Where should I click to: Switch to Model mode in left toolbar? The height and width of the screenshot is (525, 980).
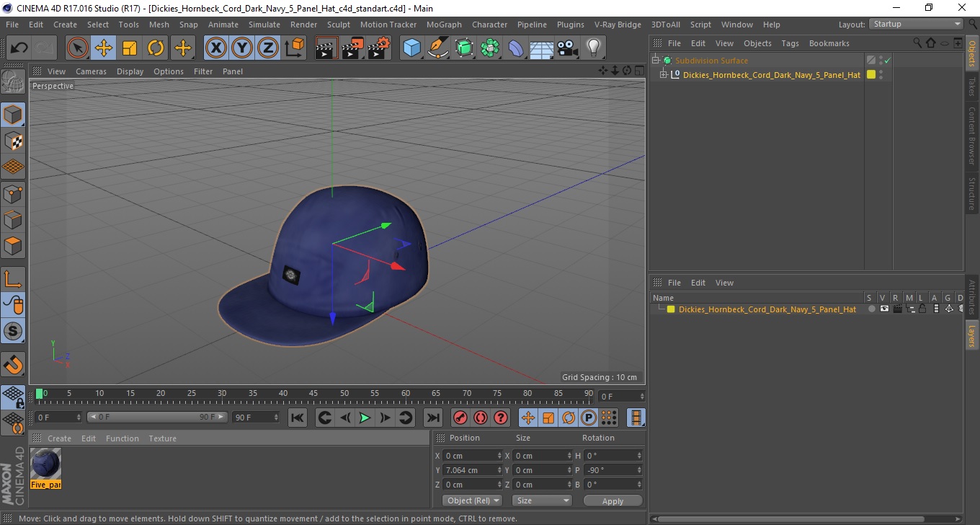13,115
